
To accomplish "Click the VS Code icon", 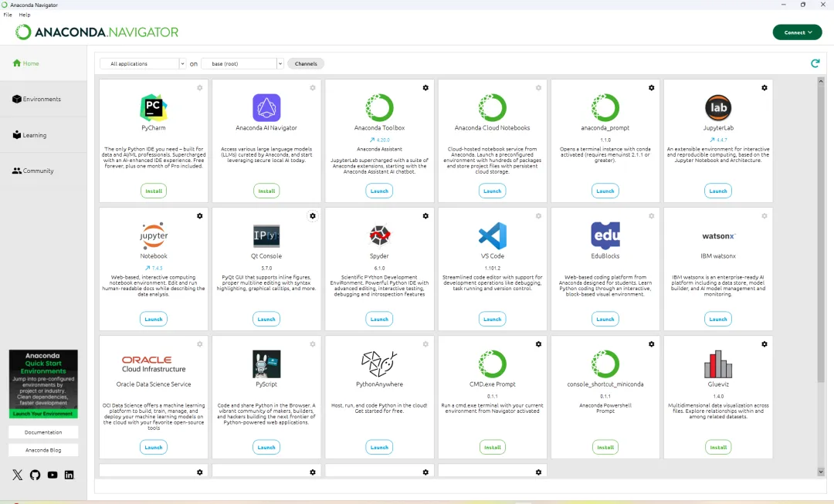I will (x=492, y=235).
